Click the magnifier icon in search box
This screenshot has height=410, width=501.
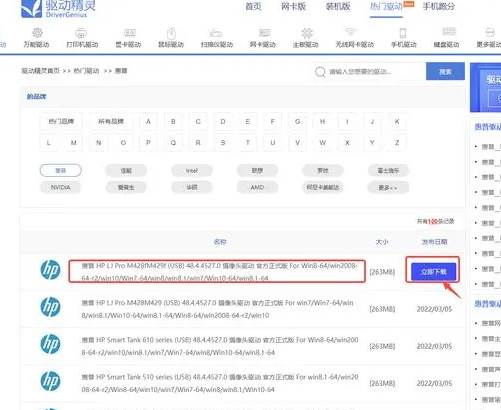coord(320,72)
